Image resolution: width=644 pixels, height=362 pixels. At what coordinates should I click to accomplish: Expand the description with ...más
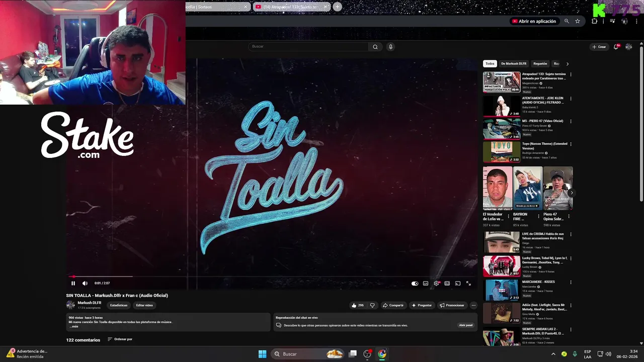click(74, 327)
